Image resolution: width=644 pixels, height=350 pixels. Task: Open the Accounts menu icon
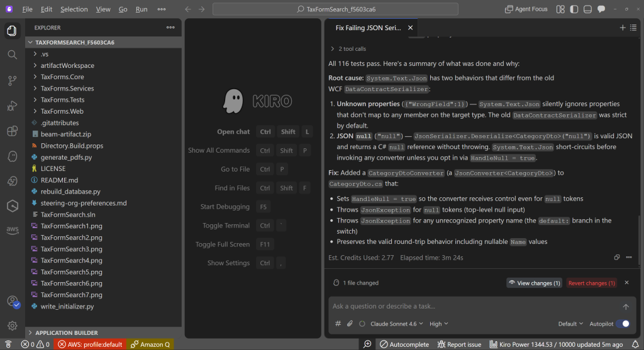[x=13, y=302]
